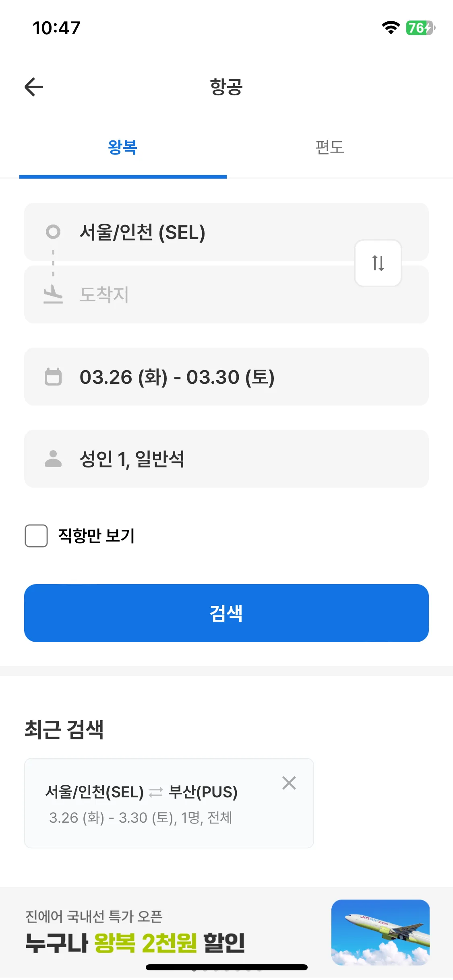Select recent search 서울/인천 to 부산(PUS)
453x980 pixels.
tap(169, 803)
